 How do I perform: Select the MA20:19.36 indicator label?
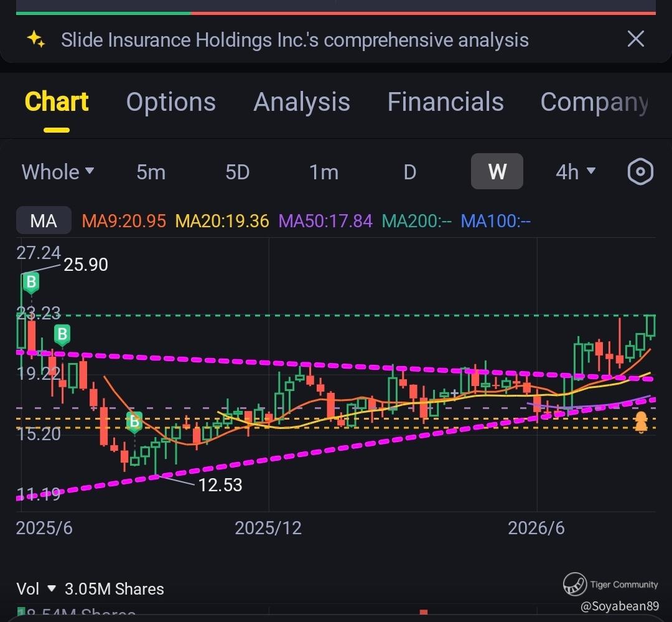click(222, 221)
